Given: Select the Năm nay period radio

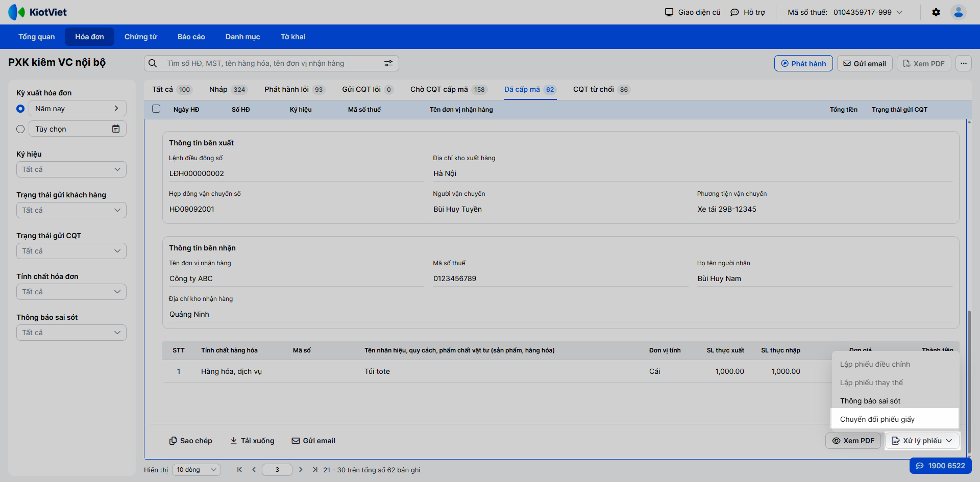Looking at the screenshot, I should click(20, 109).
